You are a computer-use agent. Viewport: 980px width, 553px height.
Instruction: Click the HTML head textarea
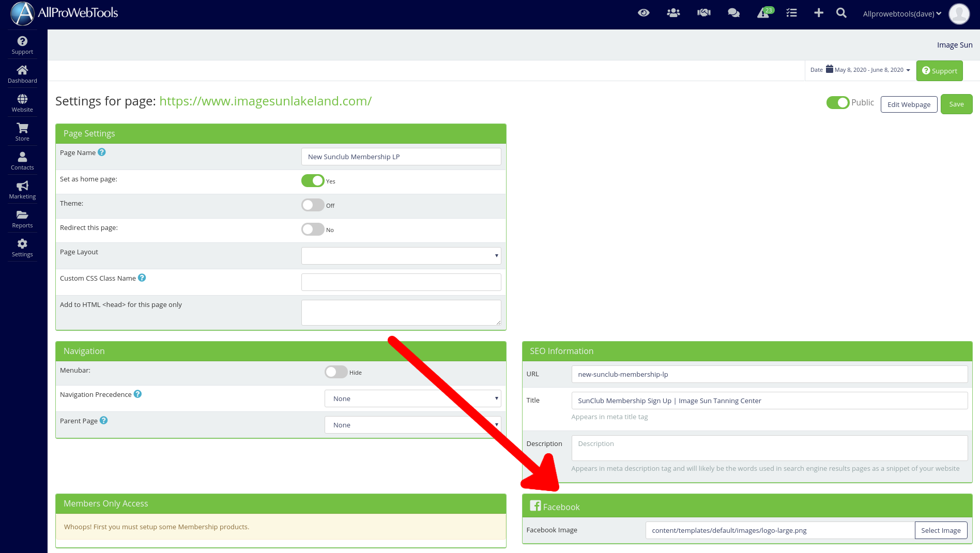[401, 313]
